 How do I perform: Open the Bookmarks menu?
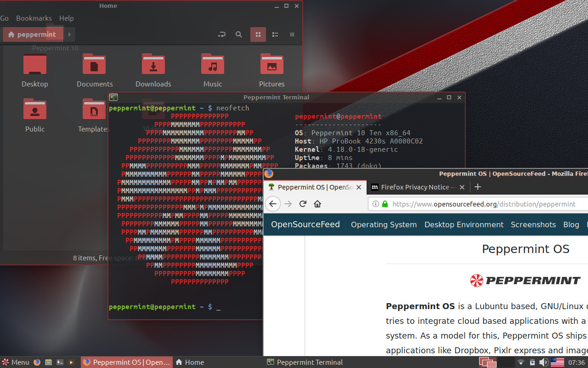pos(34,18)
